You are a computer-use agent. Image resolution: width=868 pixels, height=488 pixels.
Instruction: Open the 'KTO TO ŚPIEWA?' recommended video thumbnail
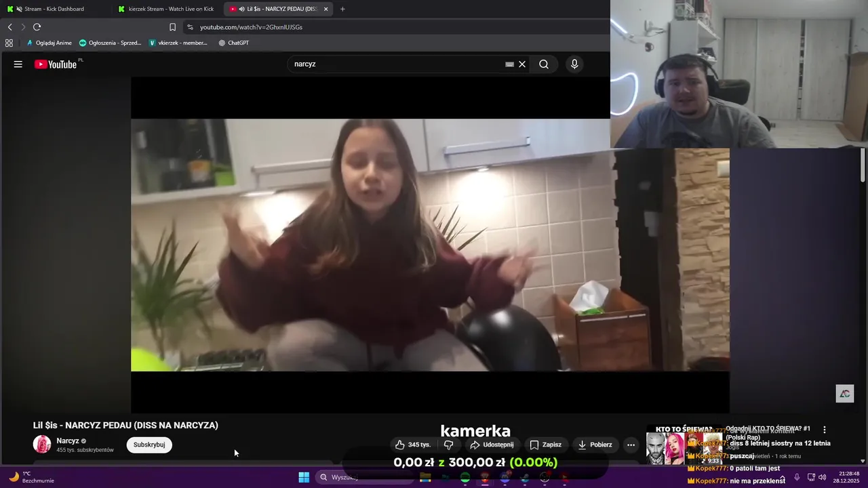pyautogui.click(x=684, y=445)
